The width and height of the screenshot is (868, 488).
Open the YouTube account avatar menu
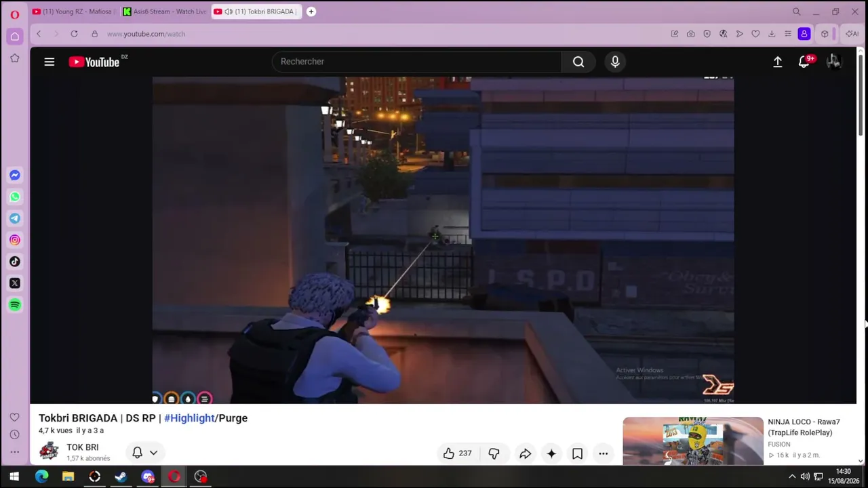[x=833, y=62]
